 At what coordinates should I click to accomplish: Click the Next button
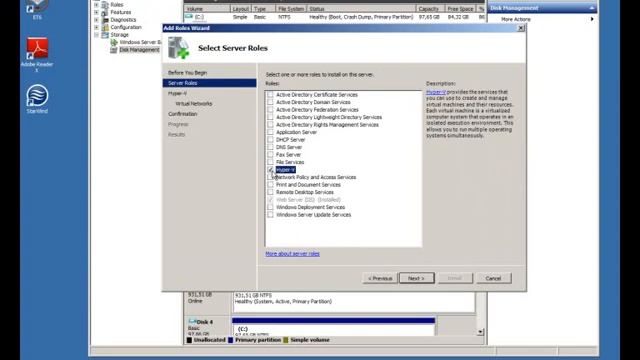tap(416, 278)
